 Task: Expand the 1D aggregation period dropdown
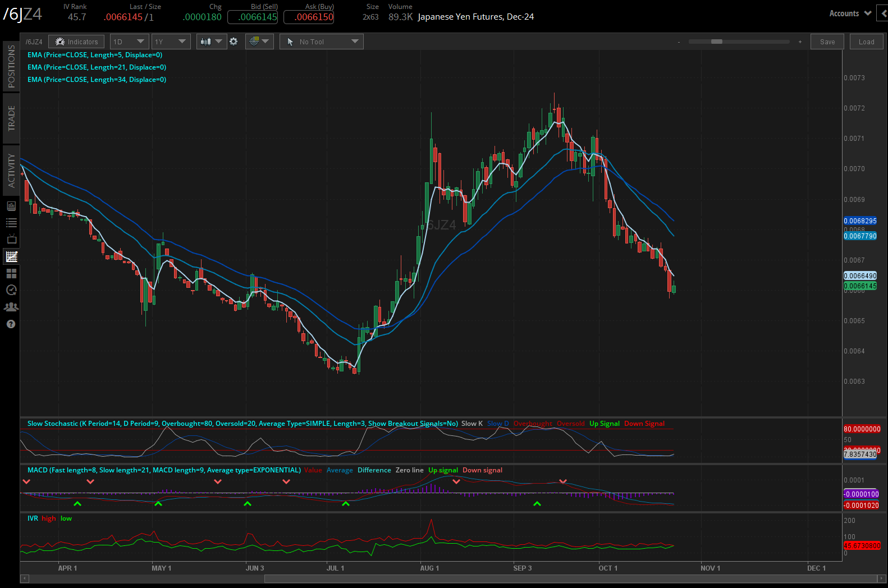129,42
